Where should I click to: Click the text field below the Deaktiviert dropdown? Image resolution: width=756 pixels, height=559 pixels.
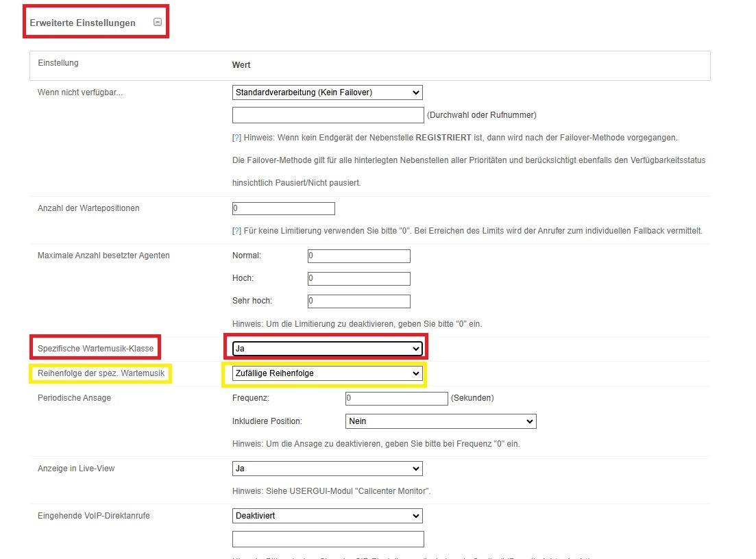click(x=328, y=539)
